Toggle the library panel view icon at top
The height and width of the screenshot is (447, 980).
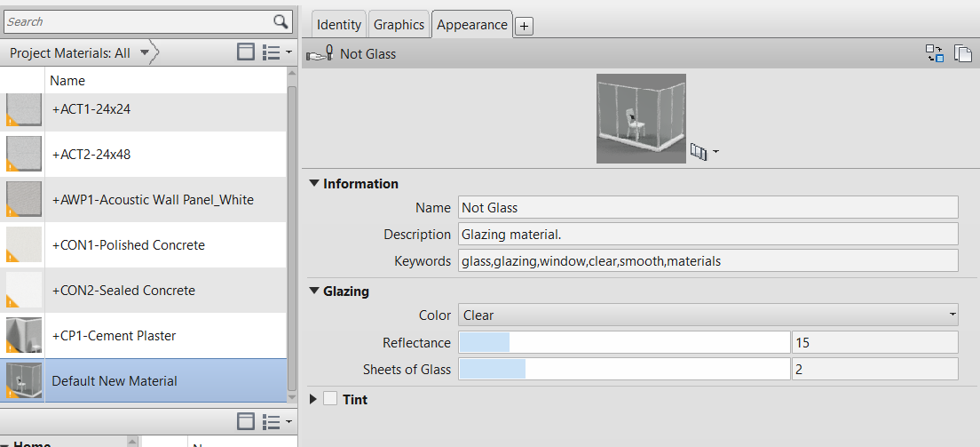point(246,52)
